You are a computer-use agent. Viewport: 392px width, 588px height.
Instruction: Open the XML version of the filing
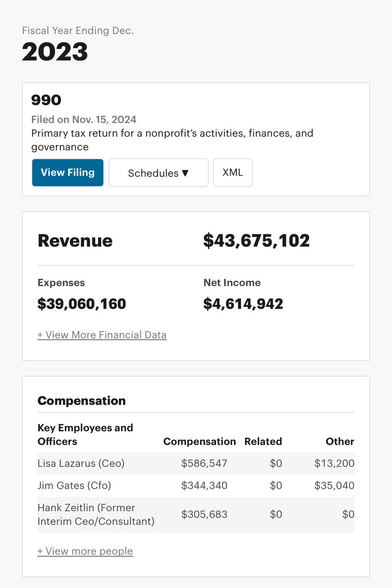233,172
